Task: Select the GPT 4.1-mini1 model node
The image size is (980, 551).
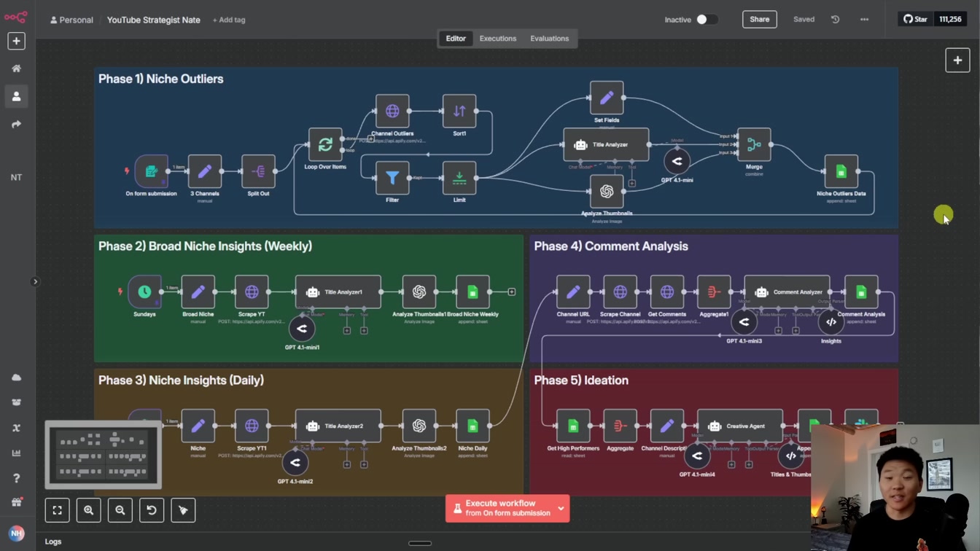Action: tap(302, 329)
